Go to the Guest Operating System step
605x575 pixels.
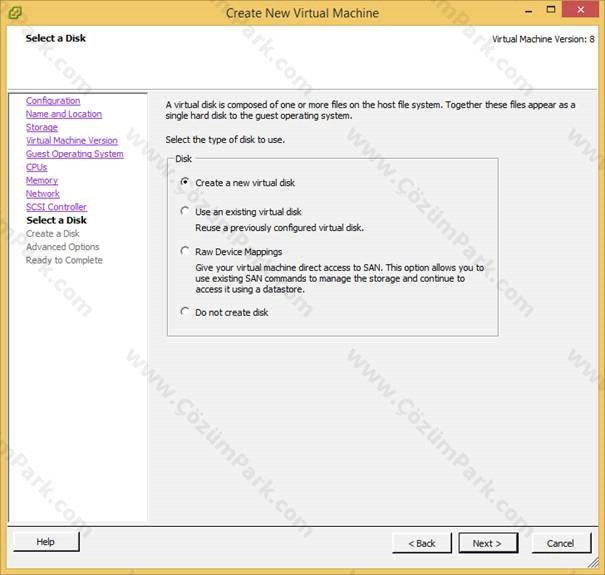coord(75,154)
